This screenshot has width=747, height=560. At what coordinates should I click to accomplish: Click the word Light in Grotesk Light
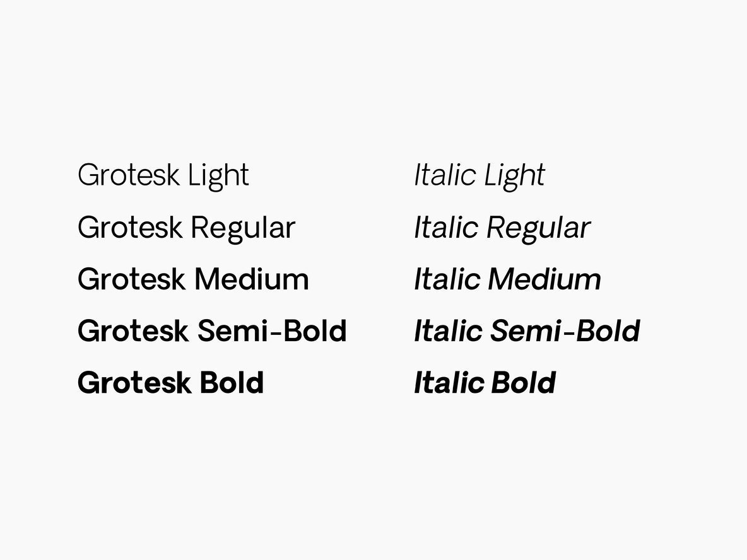[x=219, y=175]
